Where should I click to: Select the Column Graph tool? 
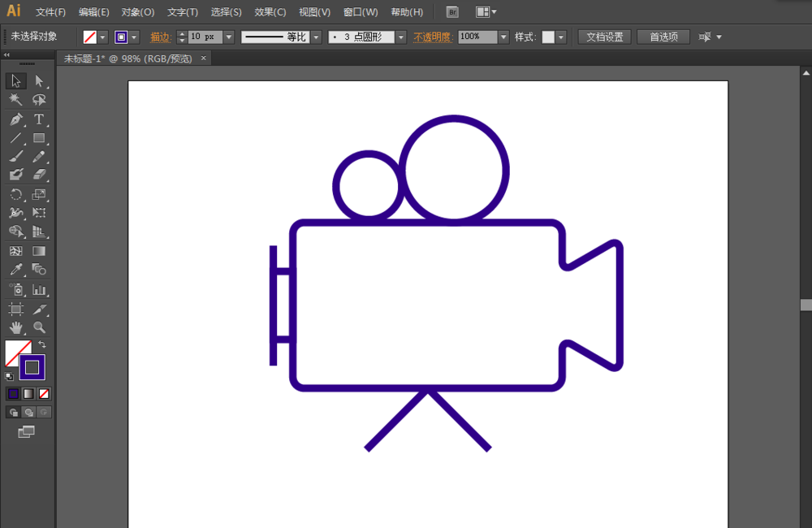(x=39, y=290)
